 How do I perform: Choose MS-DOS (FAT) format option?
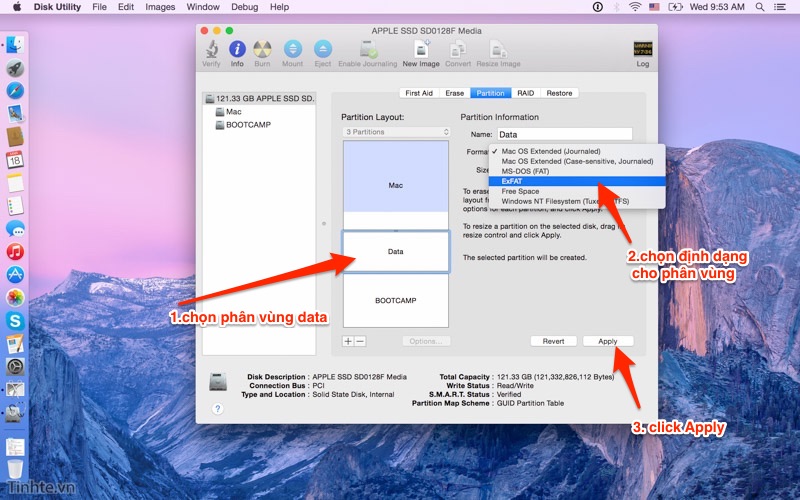(577, 171)
